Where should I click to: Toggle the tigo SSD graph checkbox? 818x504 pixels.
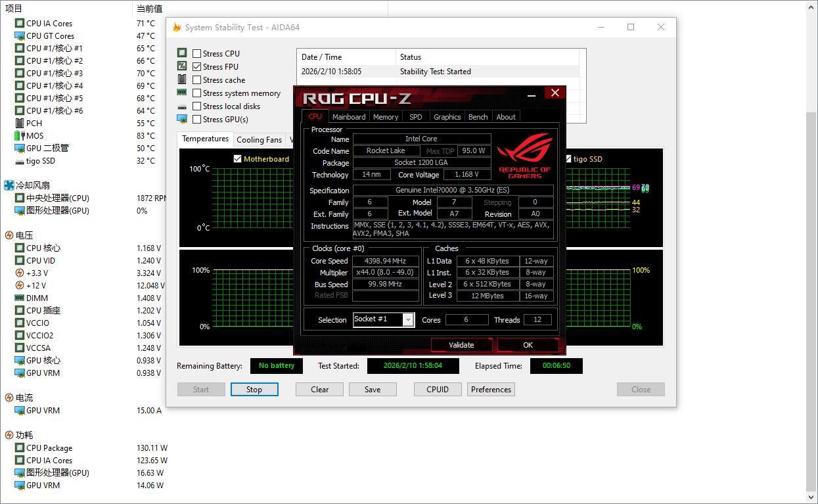[568, 159]
